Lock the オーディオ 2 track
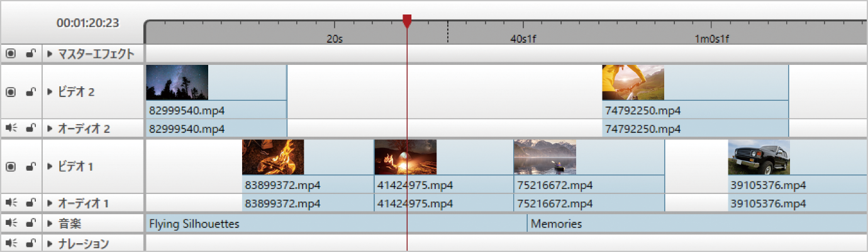Image resolution: width=868 pixels, height=252 pixels. click(30, 129)
